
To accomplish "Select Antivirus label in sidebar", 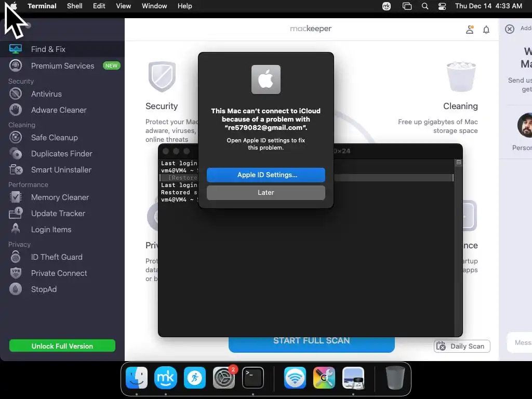I will (x=46, y=94).
